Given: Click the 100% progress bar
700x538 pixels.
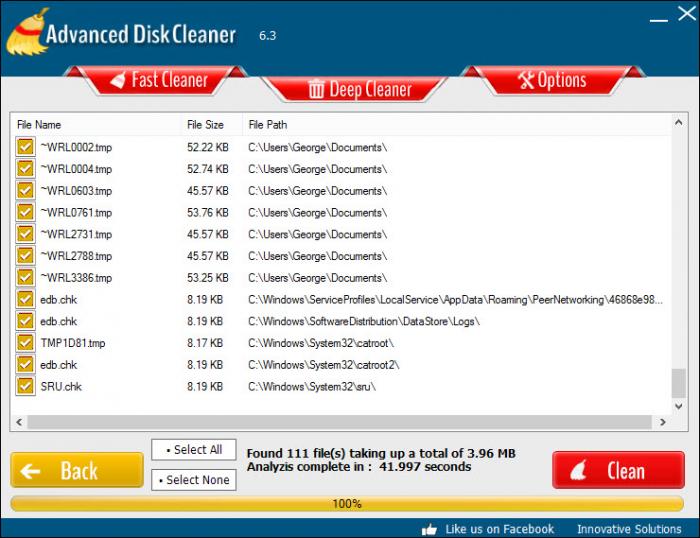Looking at the screenshot, I should pyautogui.click(x=347, y=504).
